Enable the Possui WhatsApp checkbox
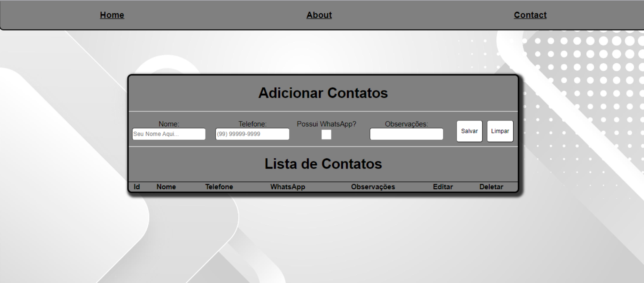644x283 pixels. pyautogui.click(x=326, y=134)
